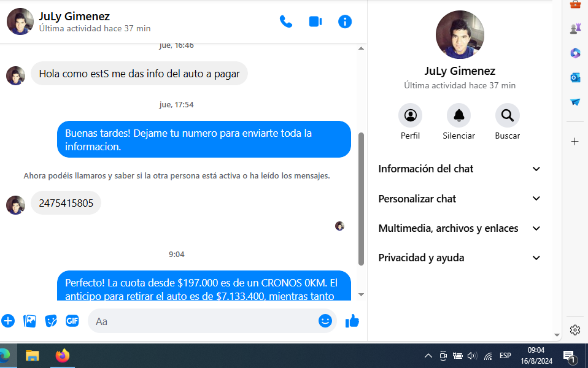Show hidden system tray icons
This screenshot has width=588, height=368.
pos(428,356)
